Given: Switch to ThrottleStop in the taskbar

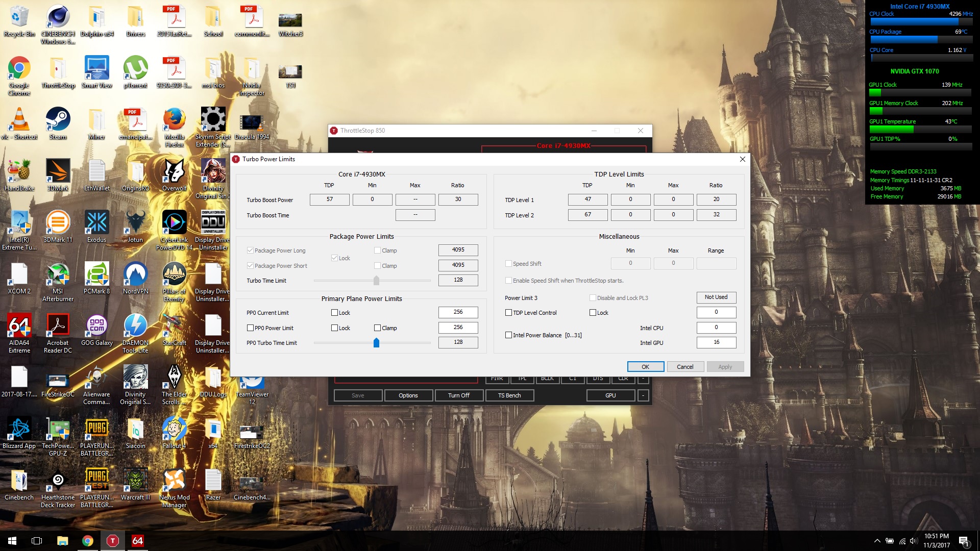Looking at the screenshot, I should tap(112, 541).
